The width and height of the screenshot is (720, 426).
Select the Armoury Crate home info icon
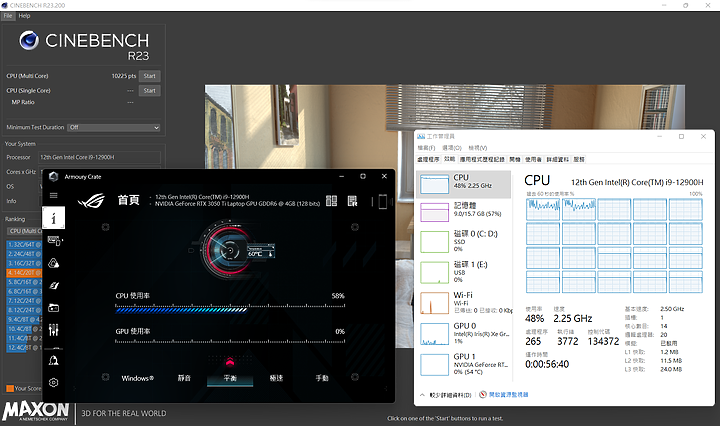(x=53, y=218)
